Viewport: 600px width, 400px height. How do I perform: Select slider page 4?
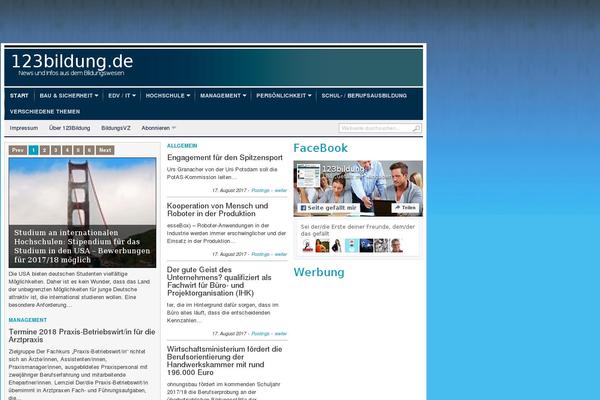[x=67, y=150]
